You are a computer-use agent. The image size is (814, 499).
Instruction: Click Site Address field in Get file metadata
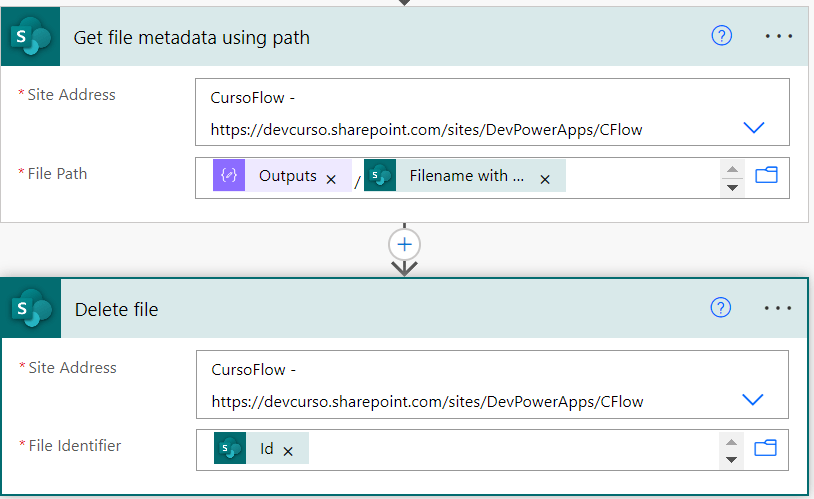pyautogui.click(x=492, y=112)
